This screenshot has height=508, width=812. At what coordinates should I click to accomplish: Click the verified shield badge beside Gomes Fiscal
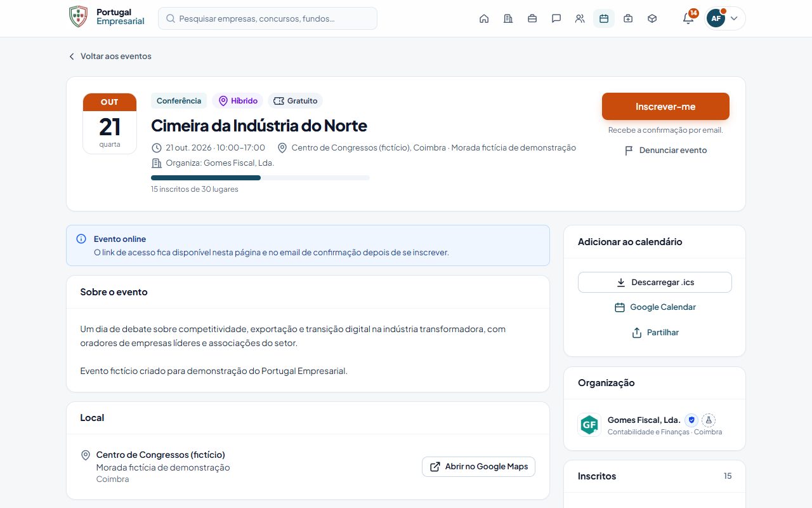[x=691, y=420]
